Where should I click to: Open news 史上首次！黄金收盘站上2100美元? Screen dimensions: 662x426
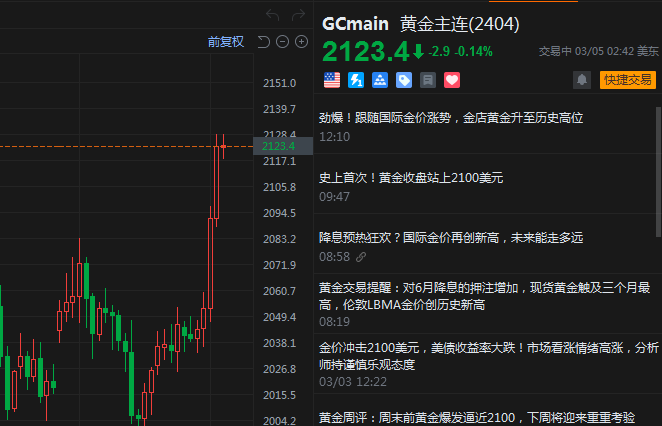point(411,178)
